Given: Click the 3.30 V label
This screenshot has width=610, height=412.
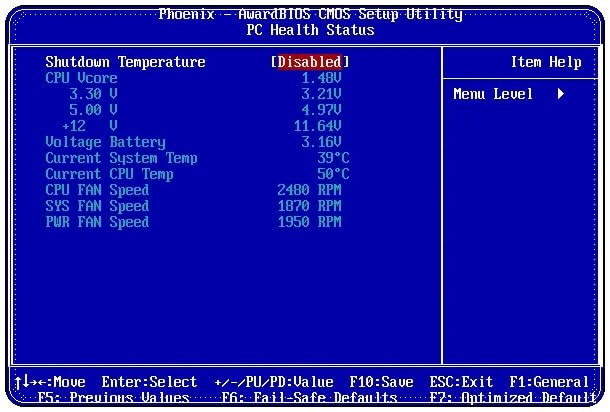Looking at the screenshot, I should pyautogui.click(x=93, y=94).
